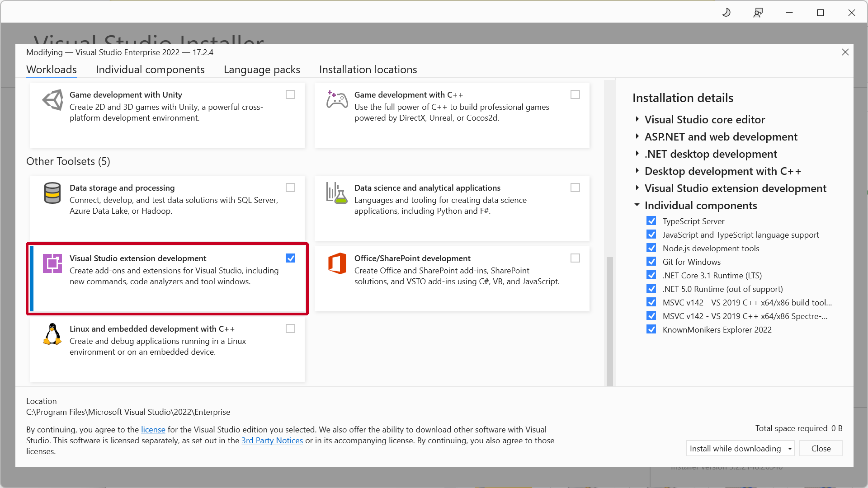The width and height of the screenshot is (868, 488).
Task: Check Game development with C++ workload
Action: 576,94
